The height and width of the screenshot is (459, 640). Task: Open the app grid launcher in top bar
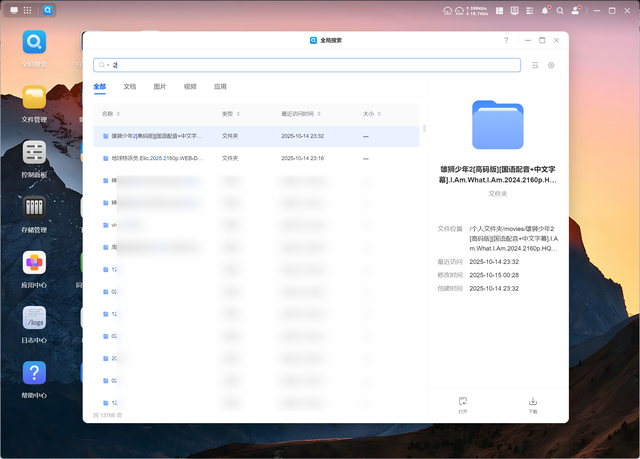pos(27,10)
